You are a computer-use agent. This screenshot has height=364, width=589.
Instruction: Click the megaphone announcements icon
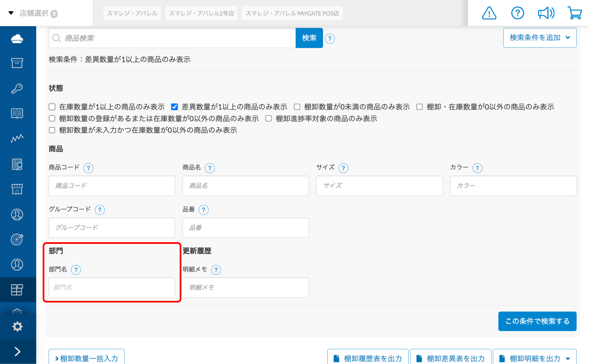click(x=546, y=13)
